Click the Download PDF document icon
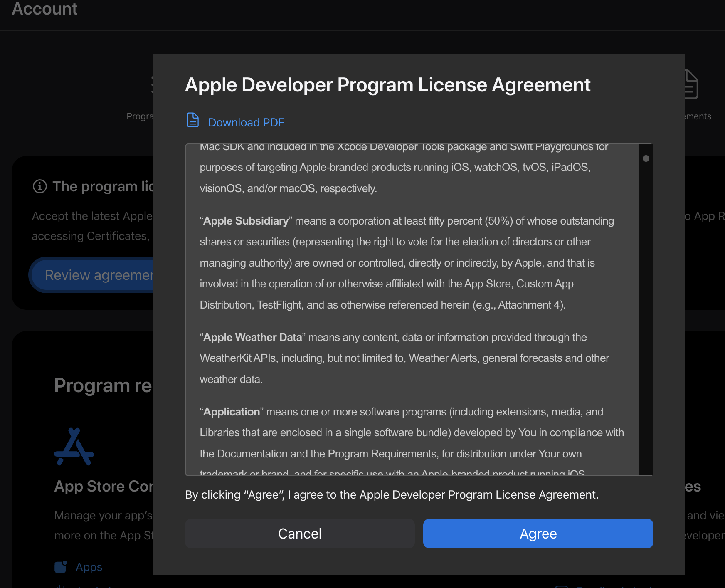This screenshot has height=588, width=725. (192, 120)
